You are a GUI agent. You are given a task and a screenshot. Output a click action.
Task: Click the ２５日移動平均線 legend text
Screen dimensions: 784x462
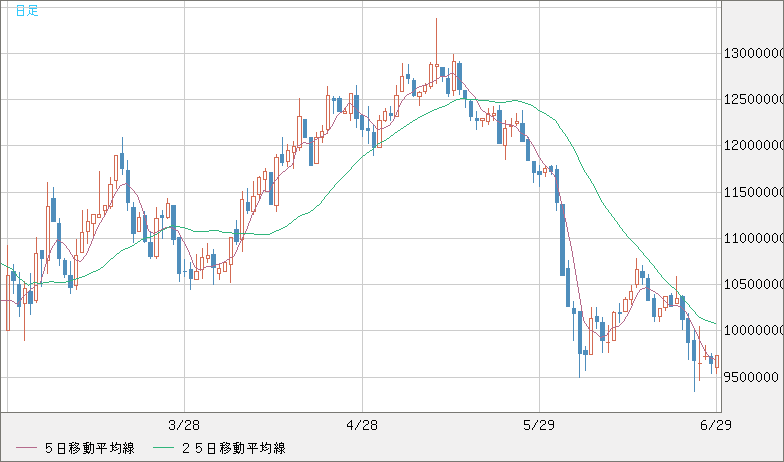pyautogui.click(x=234, y=448)
